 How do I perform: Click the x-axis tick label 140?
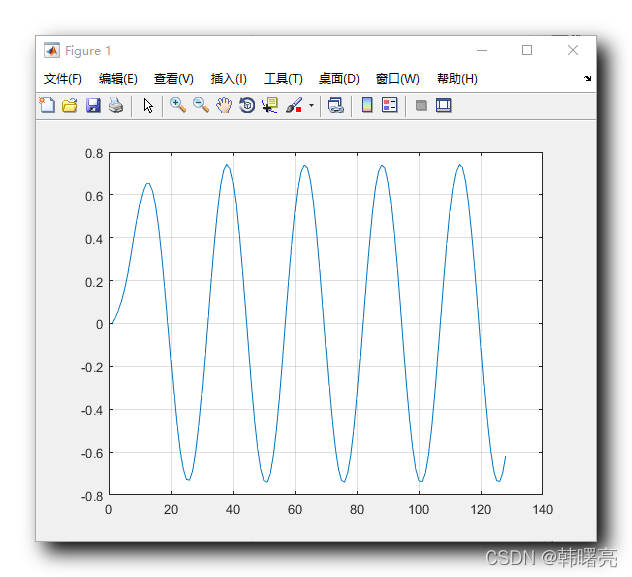pos(543,510)
